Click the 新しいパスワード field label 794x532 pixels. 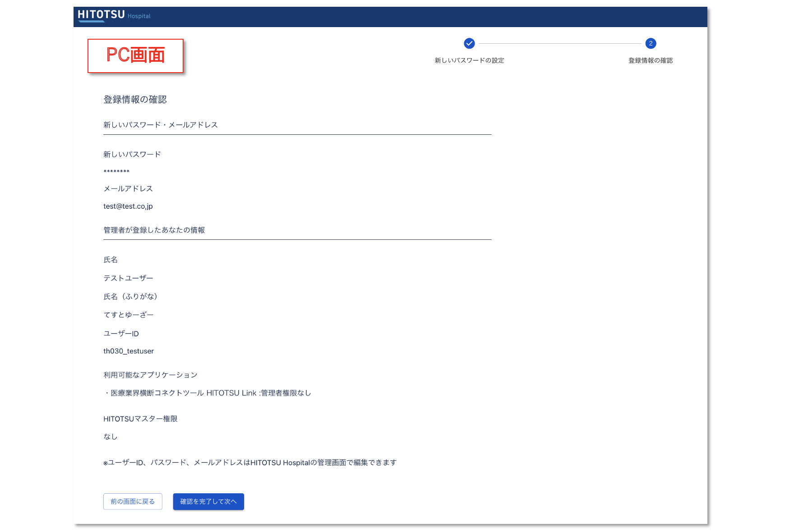(x=132, y=154)
